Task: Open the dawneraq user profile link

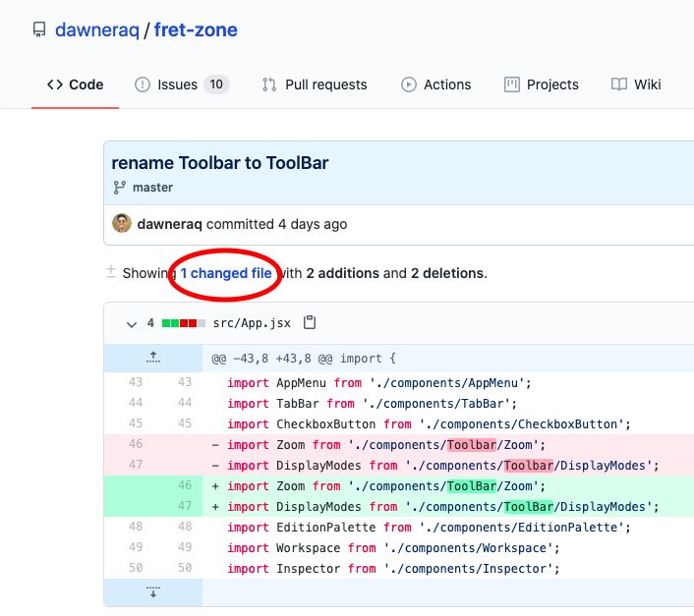Action: 97,30
